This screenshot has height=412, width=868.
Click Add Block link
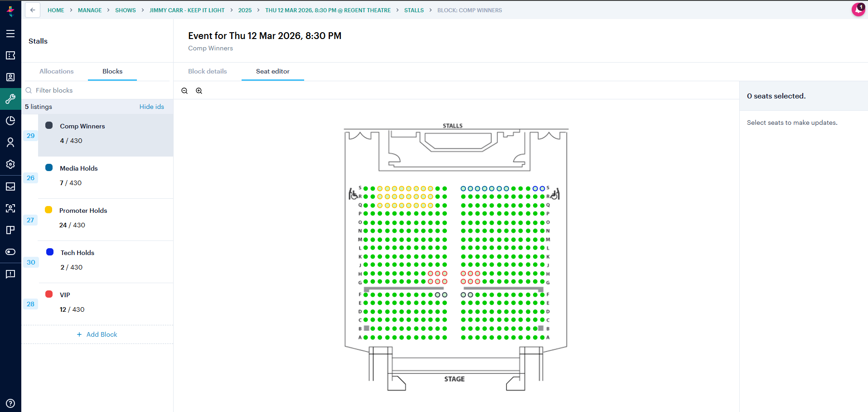tap(97, 334)
